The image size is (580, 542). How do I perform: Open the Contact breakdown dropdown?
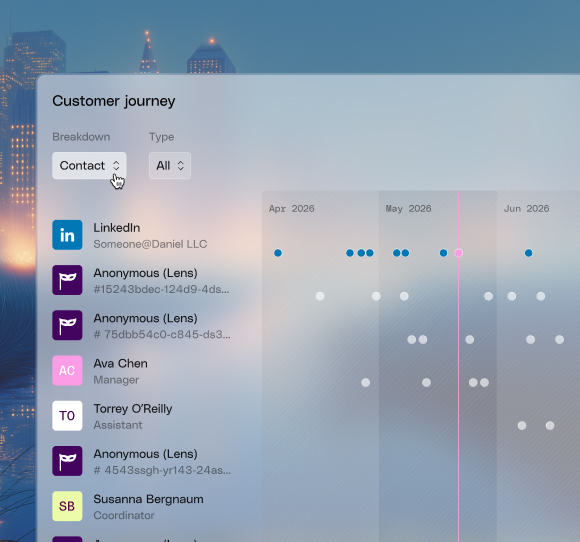[x=89, y=165]
